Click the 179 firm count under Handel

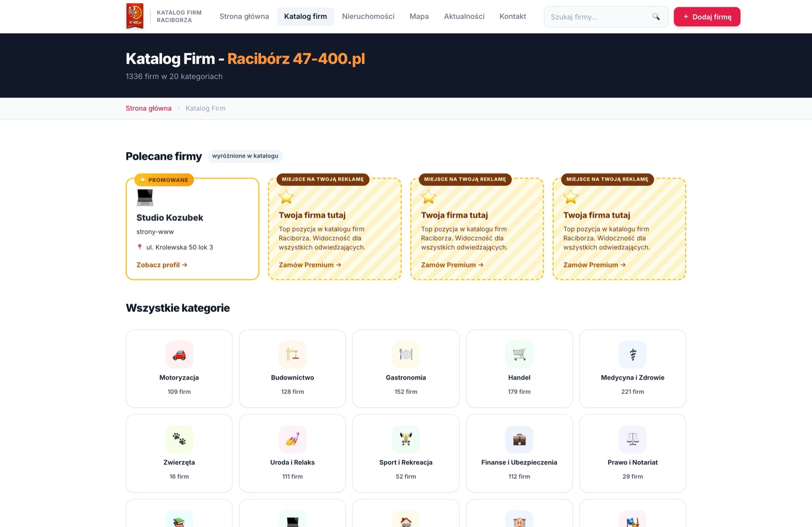click(519, 392)
